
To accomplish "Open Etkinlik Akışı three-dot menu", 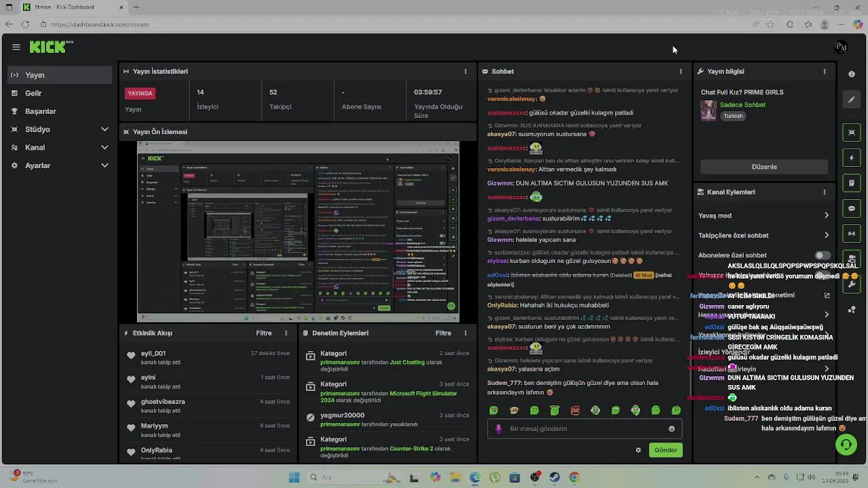I will 286,333.
